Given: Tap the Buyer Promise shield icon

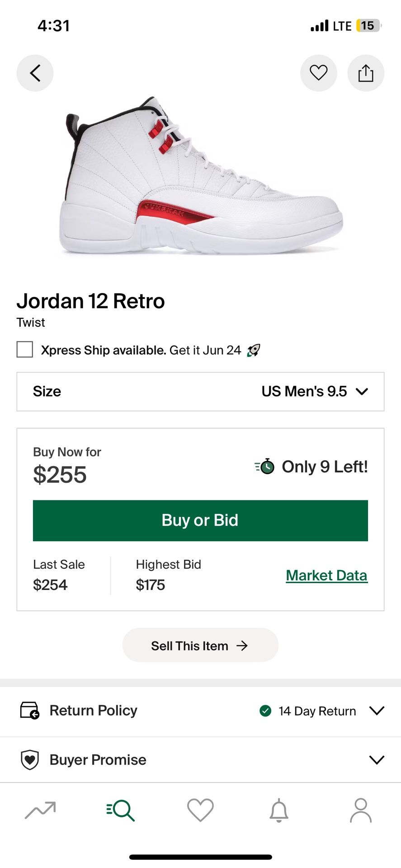Looking at the screenshot, I should point(30,759).
